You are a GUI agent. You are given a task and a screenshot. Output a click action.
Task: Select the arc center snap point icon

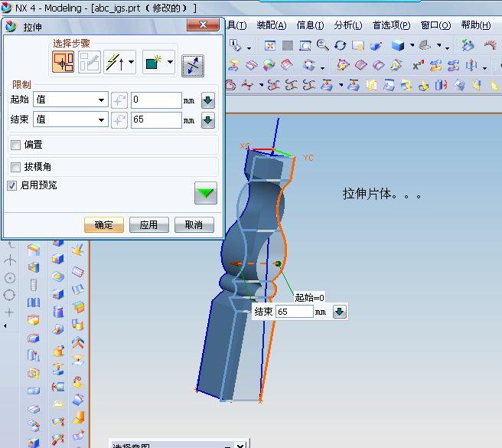pyautogui.click(x=10, y=278)
